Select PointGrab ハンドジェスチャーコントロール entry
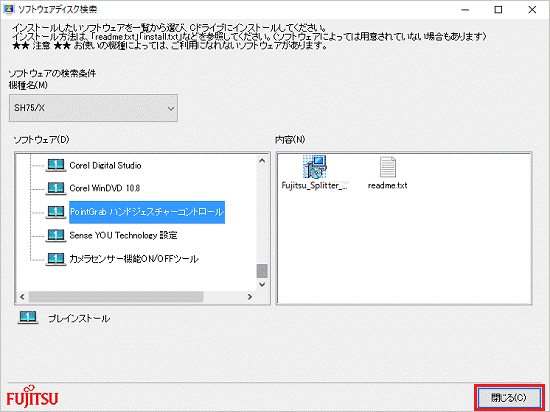The image size is (550, 412). pyautogui.click(x=147, y=212)
